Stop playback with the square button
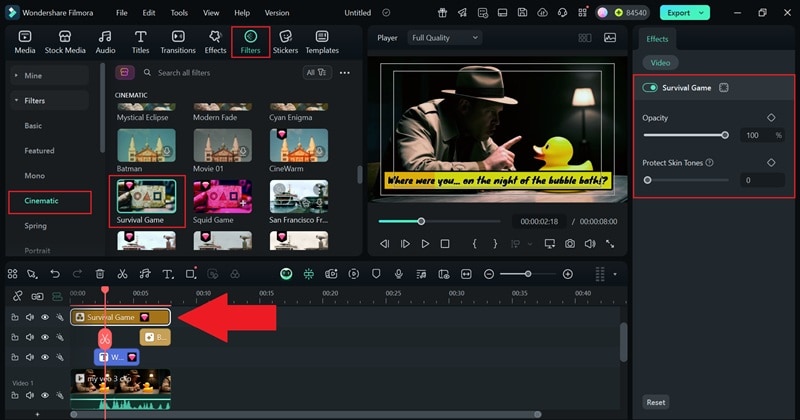The image size is (800, 420). click(x=445, y=244)
